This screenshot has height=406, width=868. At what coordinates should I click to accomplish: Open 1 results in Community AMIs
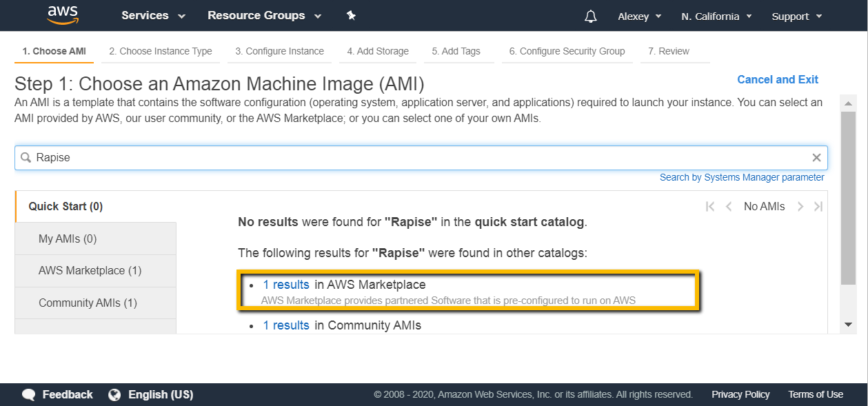[x=286, y=325]
